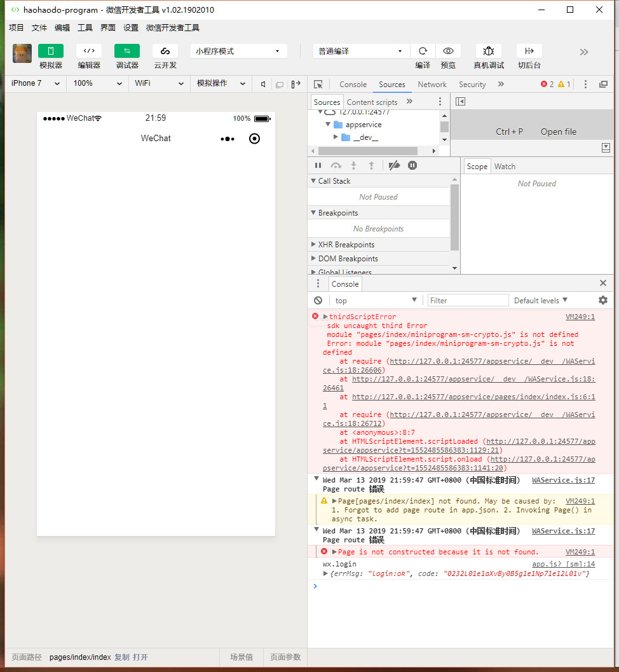
Task: Open the top context dropdown
Action: [x=376, y=301]
